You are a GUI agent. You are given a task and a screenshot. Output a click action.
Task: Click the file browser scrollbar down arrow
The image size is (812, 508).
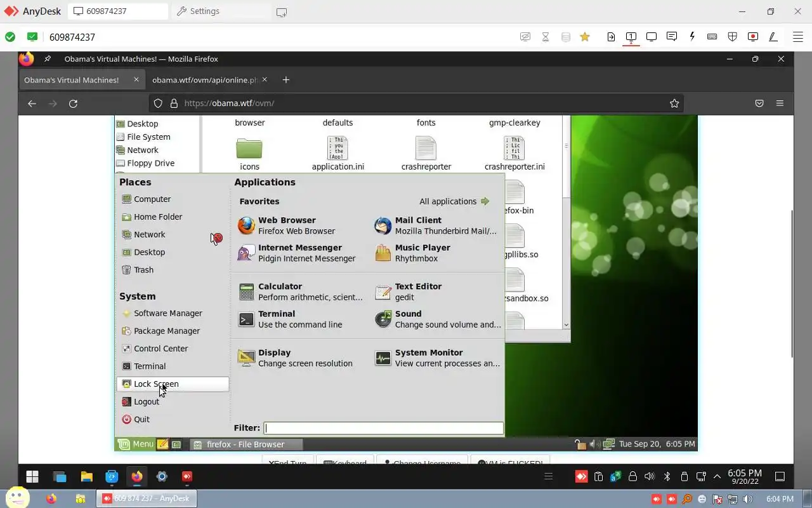(566, 324)
